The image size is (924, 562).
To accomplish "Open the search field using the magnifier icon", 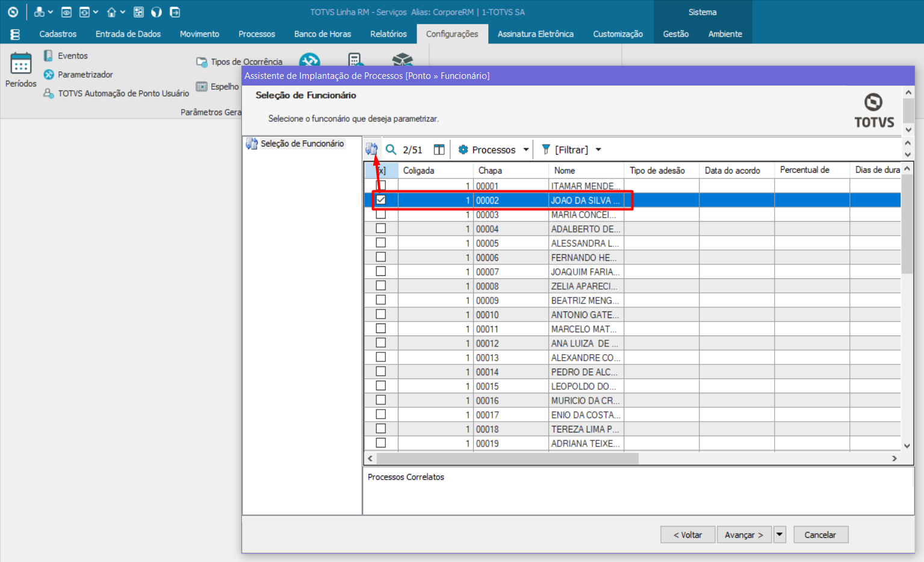I will point(391,149).
